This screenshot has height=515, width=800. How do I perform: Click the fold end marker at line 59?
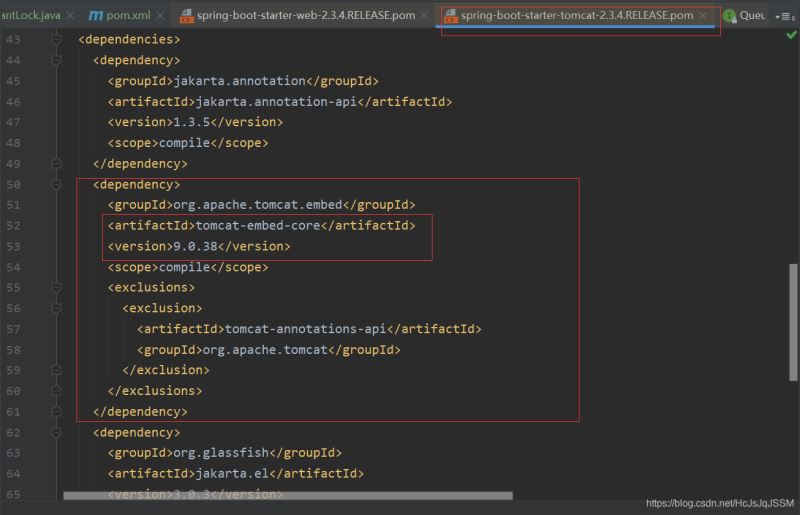(57, 370)
